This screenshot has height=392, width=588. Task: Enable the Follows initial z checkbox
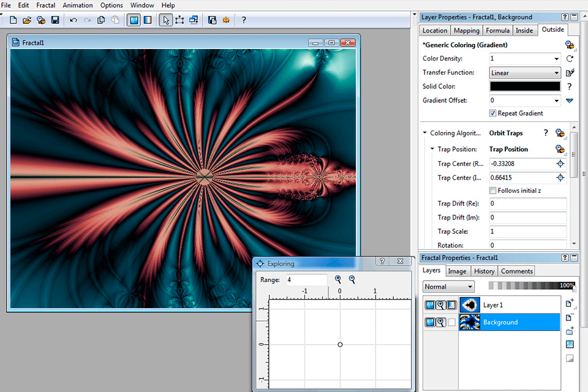(x=493, y=190)
